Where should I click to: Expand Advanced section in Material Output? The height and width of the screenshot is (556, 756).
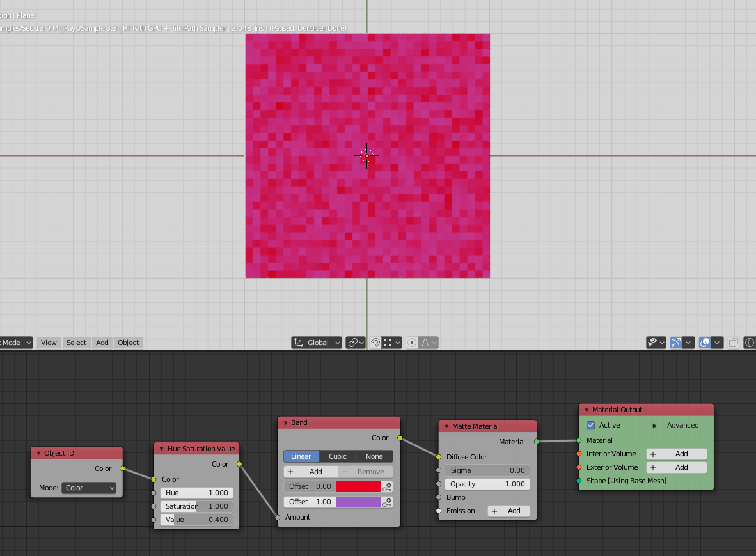tap(654, 425)
